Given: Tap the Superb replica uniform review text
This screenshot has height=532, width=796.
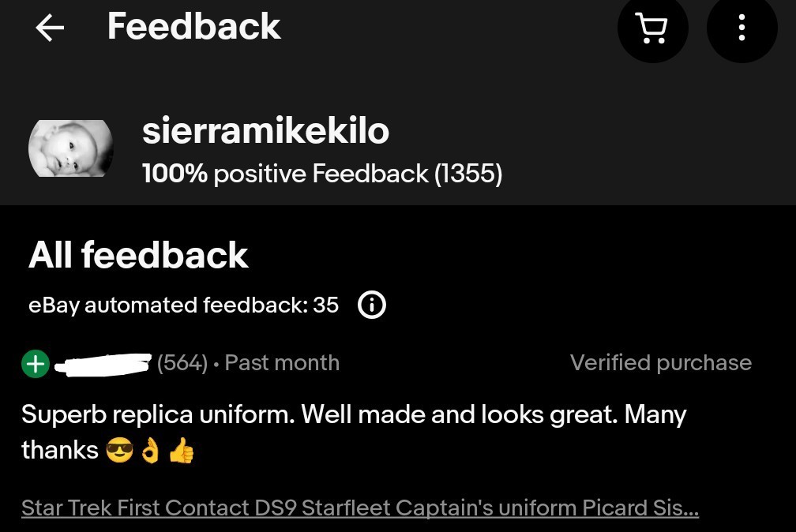Looking at the screenshot, I should point(354,415).
